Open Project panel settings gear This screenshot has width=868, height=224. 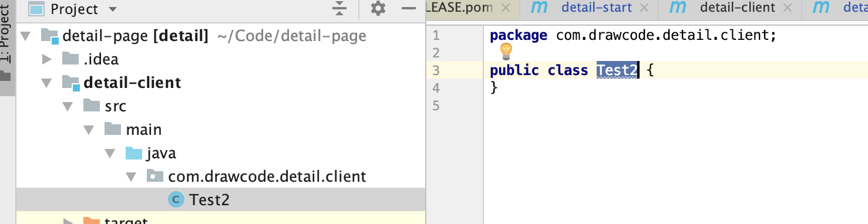(378, 9)
